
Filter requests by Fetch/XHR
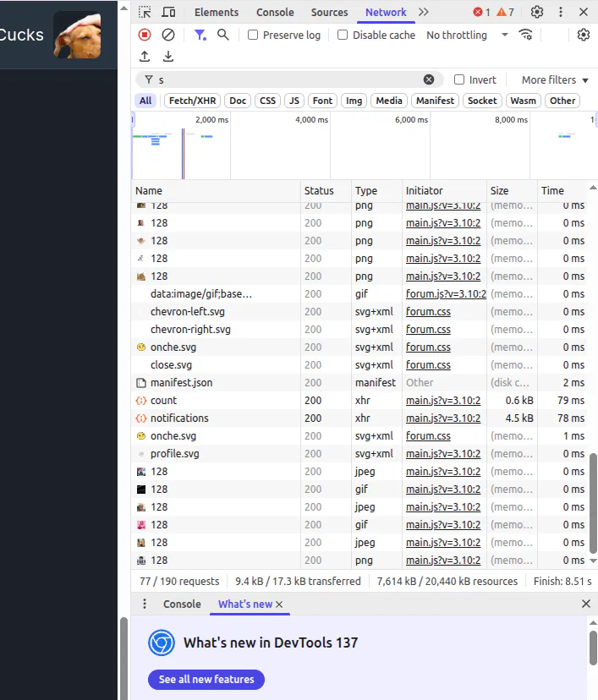pyautogui.click(x=193, y=101)
